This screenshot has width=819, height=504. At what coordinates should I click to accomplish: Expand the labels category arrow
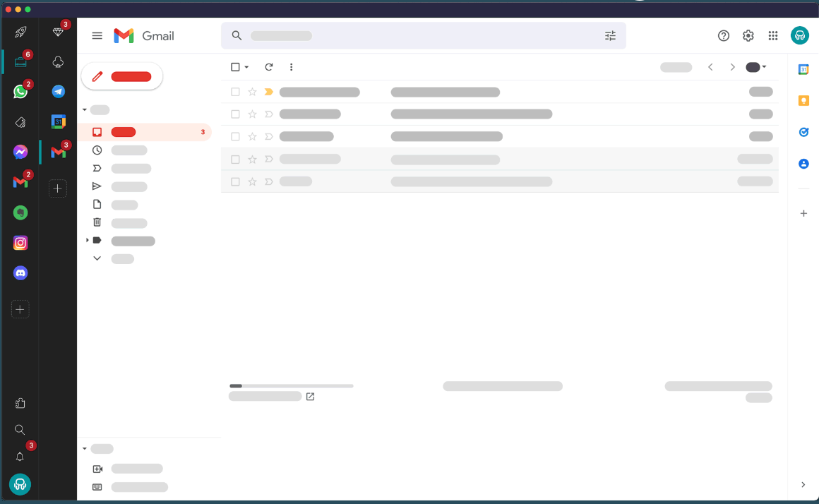coord(88,240)
